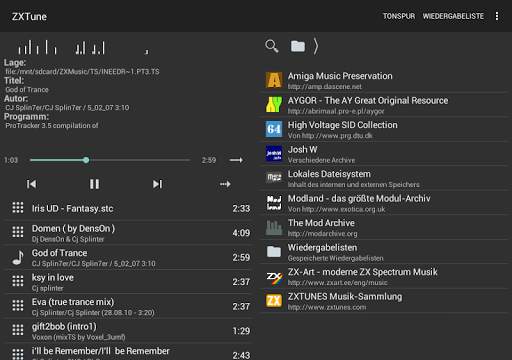Screen dimensions: 512x360
Task: Open search in the browser pane
Action: click(272, 46)
